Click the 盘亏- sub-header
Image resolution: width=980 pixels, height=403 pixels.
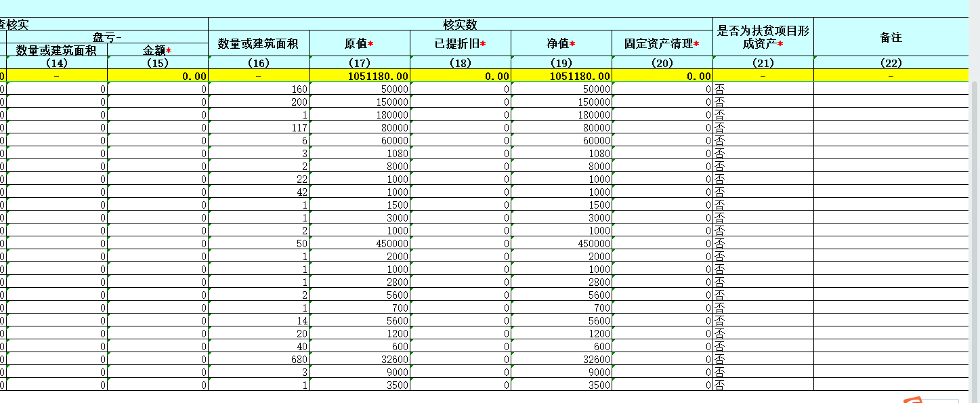[x=107, y=37]
